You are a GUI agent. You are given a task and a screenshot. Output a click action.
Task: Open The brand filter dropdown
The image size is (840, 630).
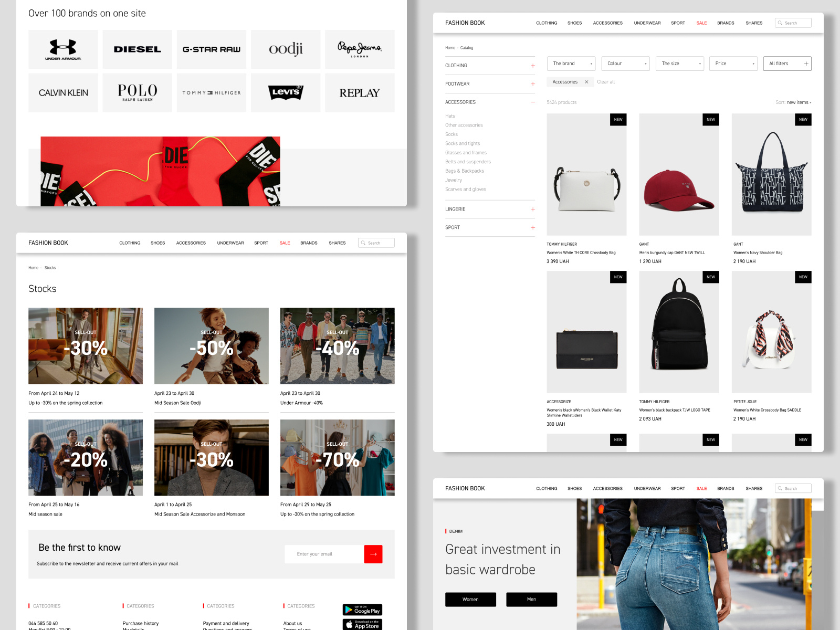[x=571, y=64]
